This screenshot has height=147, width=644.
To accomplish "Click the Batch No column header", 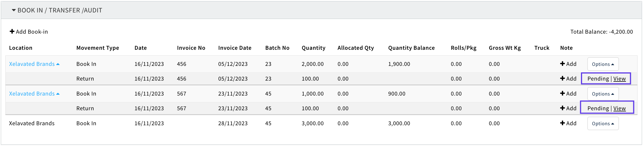I will pyautogui.click(x=277, y=48).
